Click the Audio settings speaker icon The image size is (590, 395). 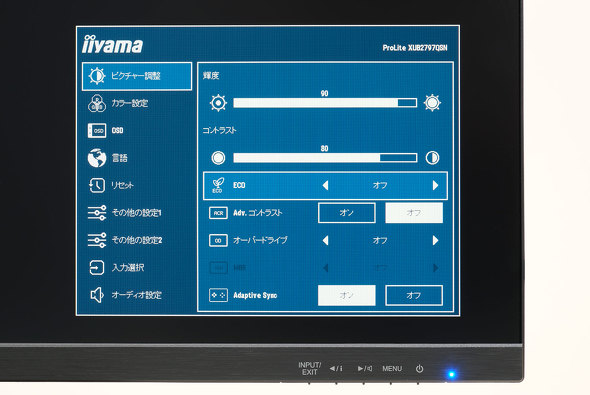97,295
